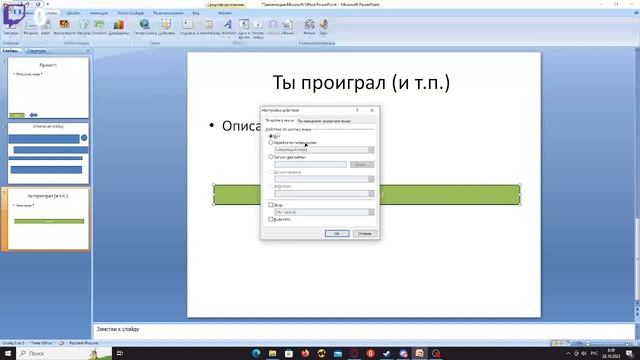This screenshot has height=360, width=640.
Task: Open the Показ слайдов ribbon tab
Action: pos(131,13)
